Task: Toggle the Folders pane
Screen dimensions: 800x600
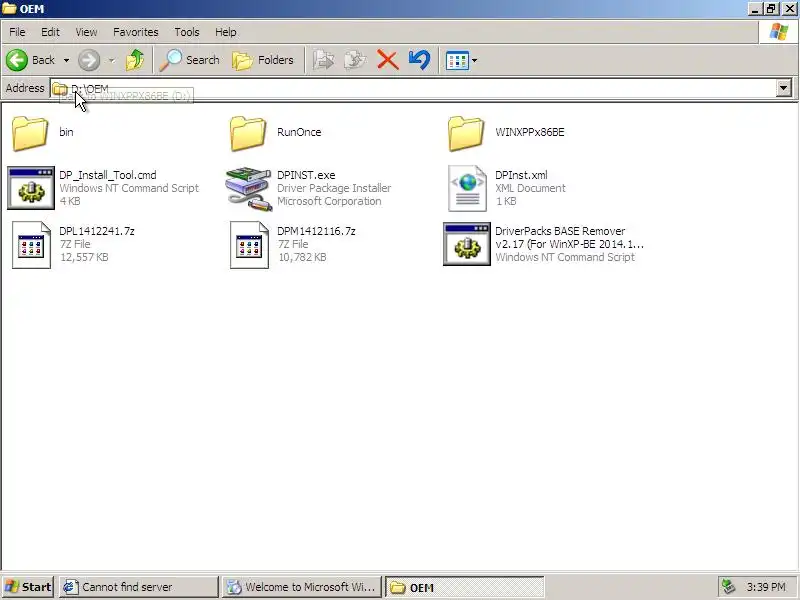Action: 263,60
